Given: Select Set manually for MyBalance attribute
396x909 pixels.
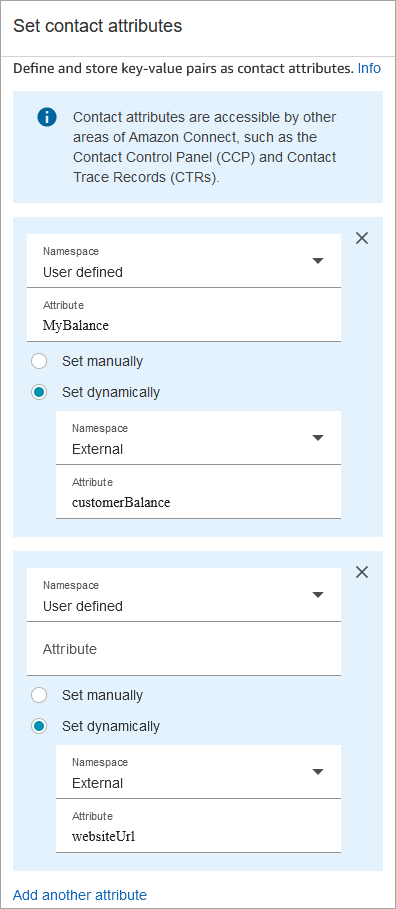Looking at the screenshot, I should (39, 362).
